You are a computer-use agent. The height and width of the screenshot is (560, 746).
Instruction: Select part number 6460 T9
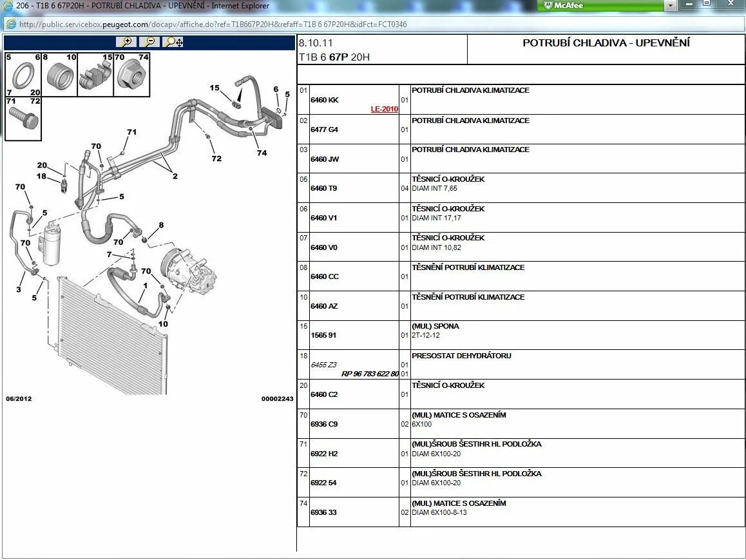[323, 188]
